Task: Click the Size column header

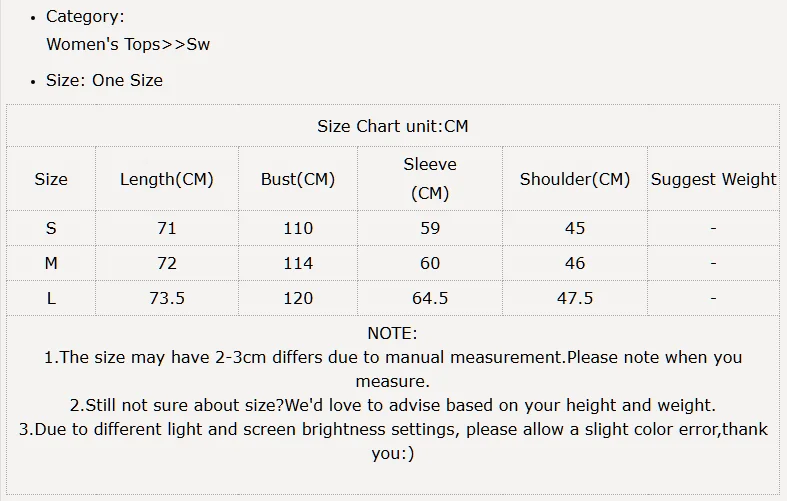Action: (51, 179)
